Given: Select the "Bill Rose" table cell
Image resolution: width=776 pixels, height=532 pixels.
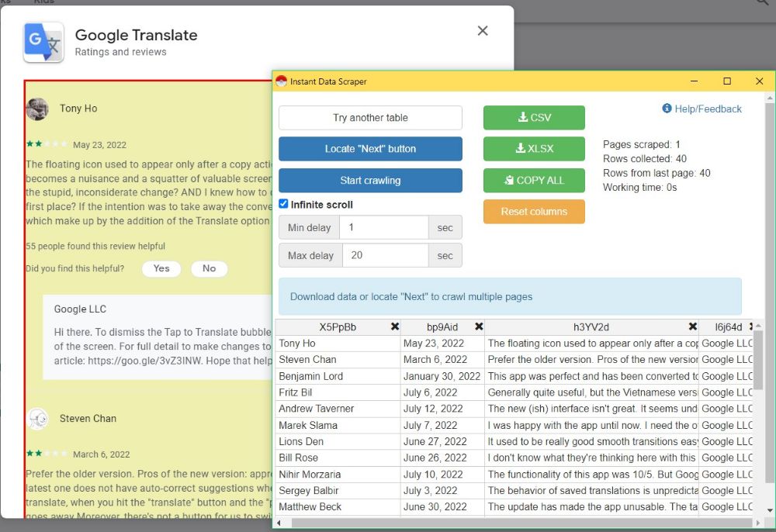Looking at the screenshot, I should [x=338, y=458].
